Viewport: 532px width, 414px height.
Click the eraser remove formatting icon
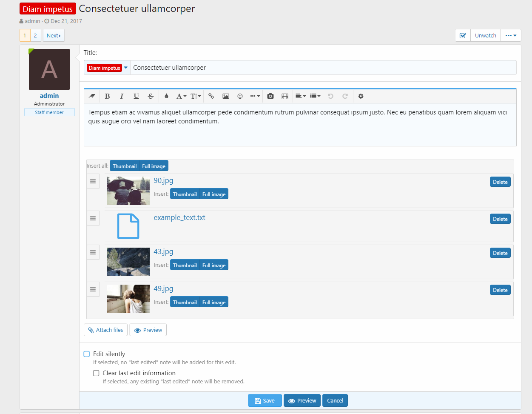pyautogui.click(x=92, y=96)
